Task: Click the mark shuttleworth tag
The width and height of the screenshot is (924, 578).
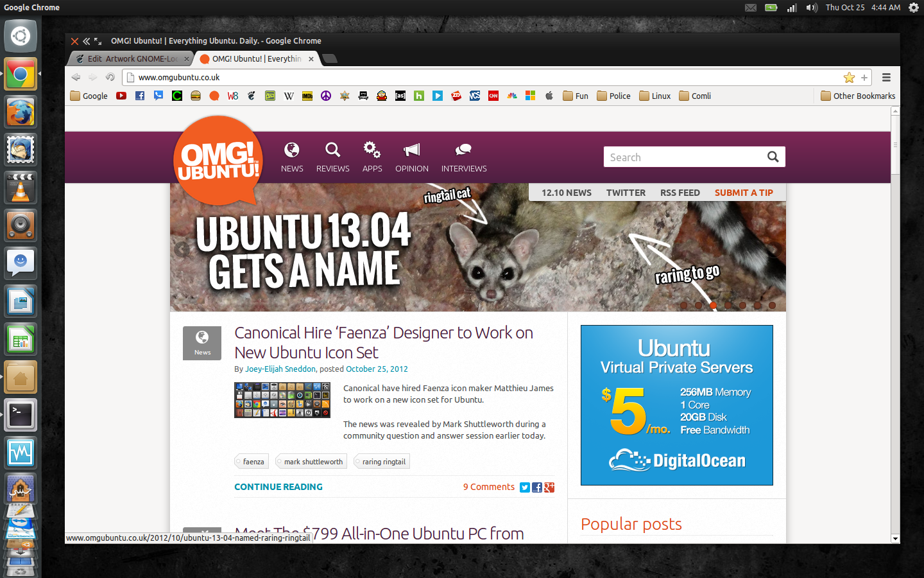Action: coord(311,462)
